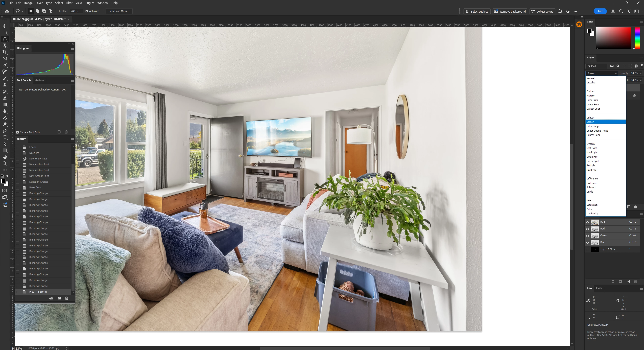Open the Filter menu

[x=69, y=3]
